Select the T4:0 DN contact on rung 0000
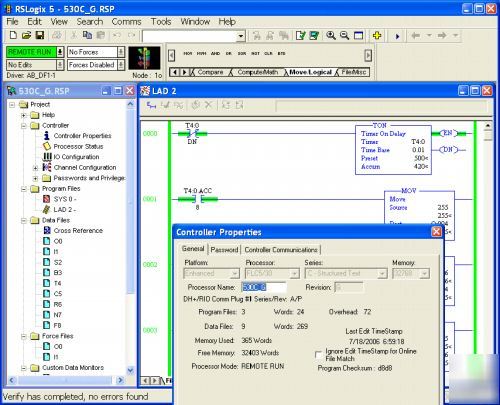The height and width of the screenshot is (405, 500). 192,134
